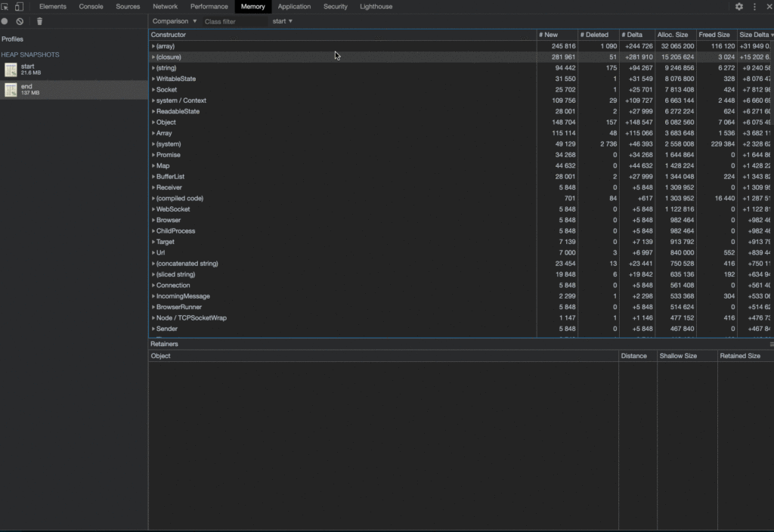Open the start snapshot base dropdown
Screen dimensions: 774x532
[x=283, y=21]
